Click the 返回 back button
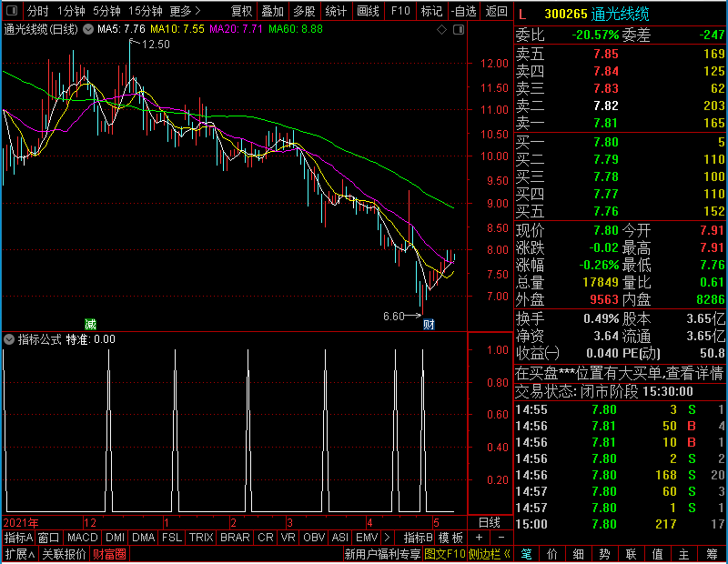This screenshot has height=564, width=728. [496, 11]
